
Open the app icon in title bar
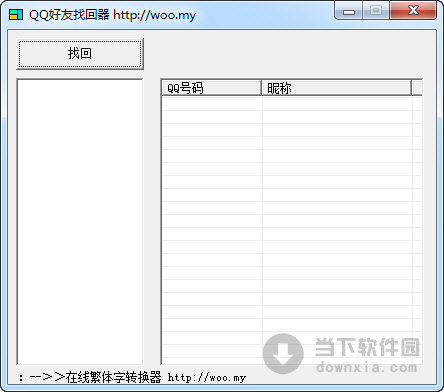coord(16,15)
